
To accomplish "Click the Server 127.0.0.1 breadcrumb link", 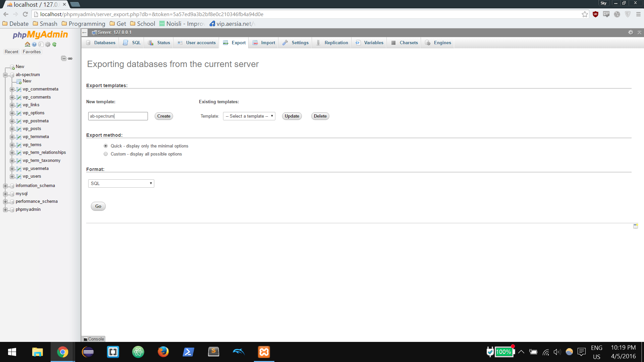I will pyautogui.click(x=114, y=32).
